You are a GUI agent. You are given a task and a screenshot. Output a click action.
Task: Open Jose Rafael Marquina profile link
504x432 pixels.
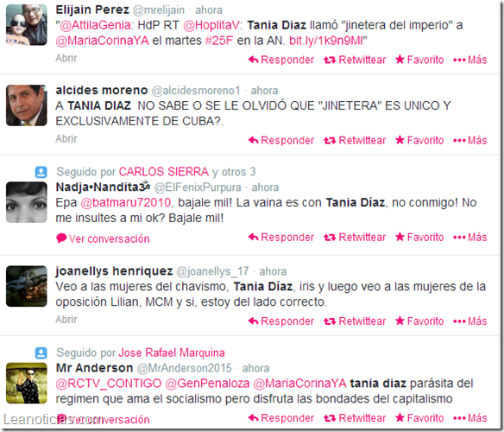point(172,353)
